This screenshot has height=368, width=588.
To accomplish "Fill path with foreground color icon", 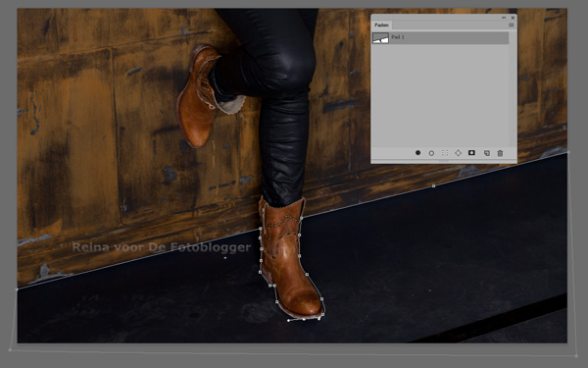I will 417,153.
